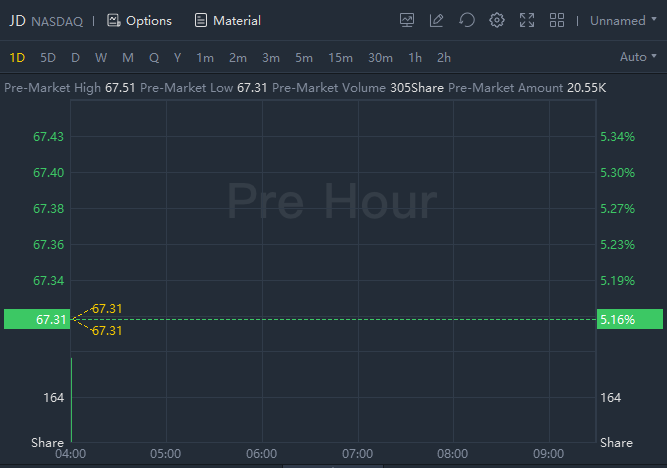The image size is (667, 468).
Task: Expand chart to fullscreen
Action: point(527,20)
